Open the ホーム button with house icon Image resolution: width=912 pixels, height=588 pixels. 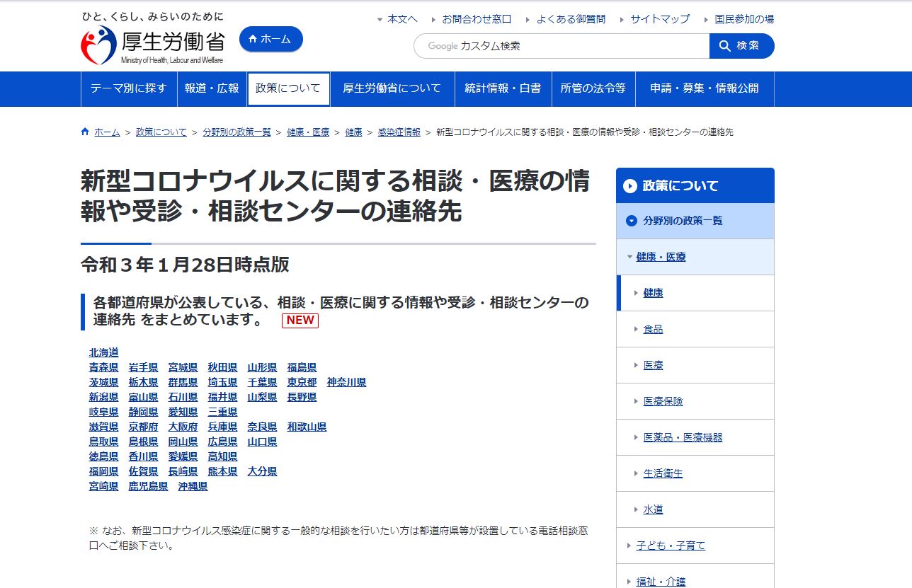[x=270, y=40]
